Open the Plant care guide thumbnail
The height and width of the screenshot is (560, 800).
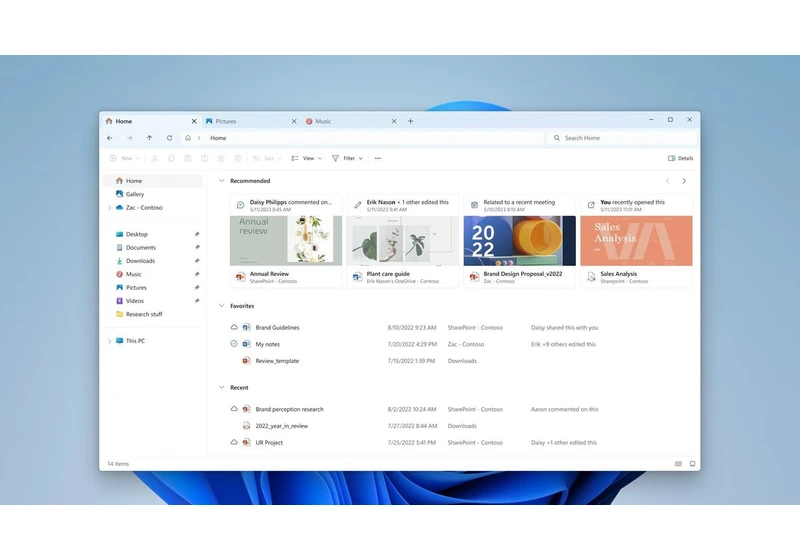403,241
